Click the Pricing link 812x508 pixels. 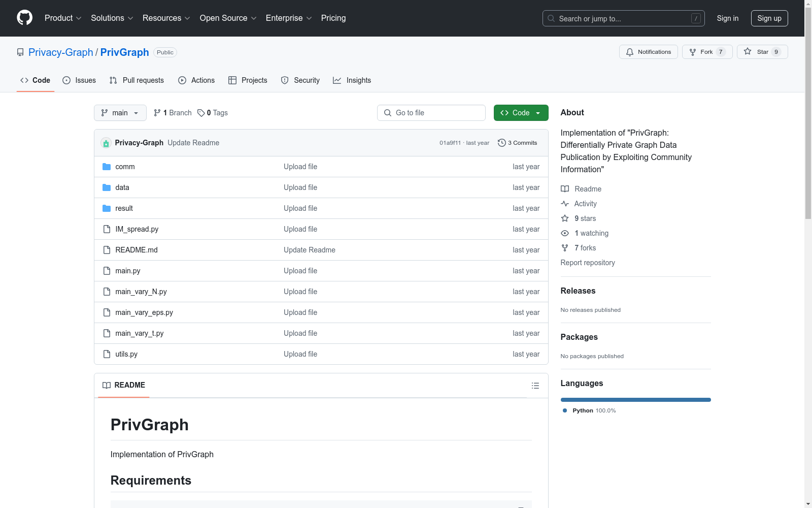[333, 18]
